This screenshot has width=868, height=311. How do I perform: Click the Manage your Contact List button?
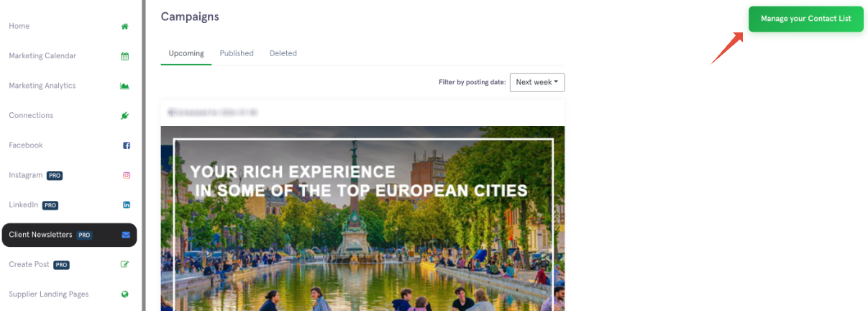pos(806,19)
